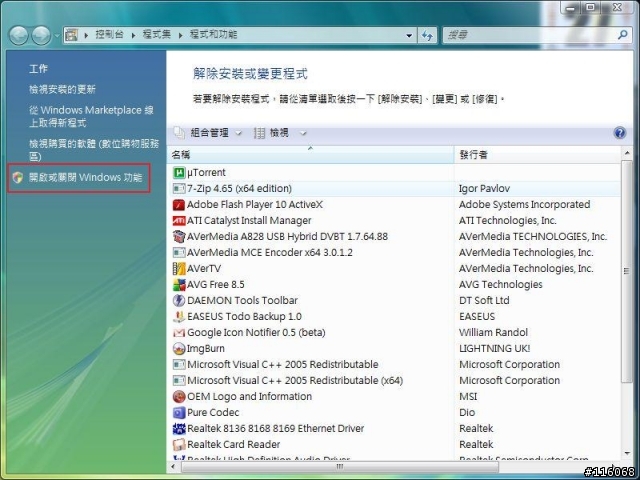Select publisher text Adobe Systems Incorporated
Screen dimensions: 640x480
coord(524,204)
